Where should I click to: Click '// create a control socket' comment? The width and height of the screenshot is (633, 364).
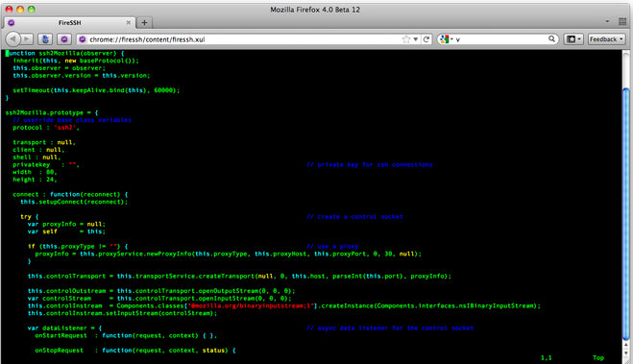[x=354, y=217]
